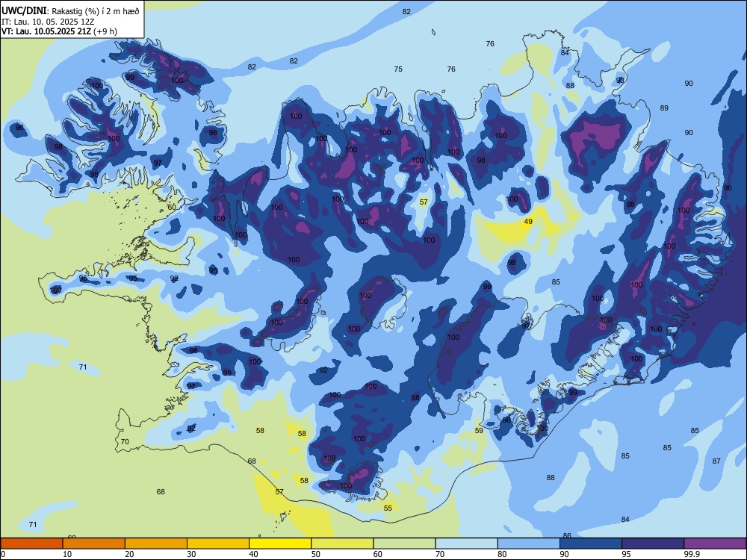Click the 59 value in southeast Iceland
The height and width of the screenshot is (560, 747).
coord(479,431)
